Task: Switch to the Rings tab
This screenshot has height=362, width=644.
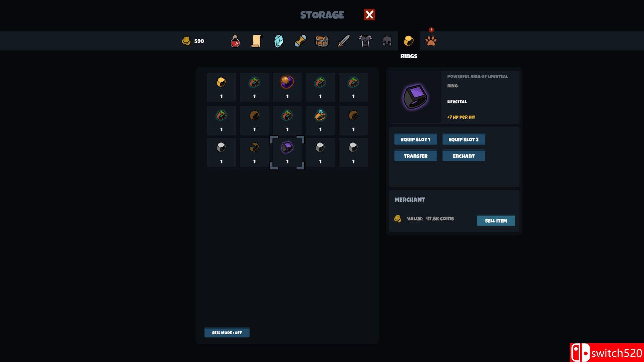Action: pyautogui.click(x=408, y=40)
